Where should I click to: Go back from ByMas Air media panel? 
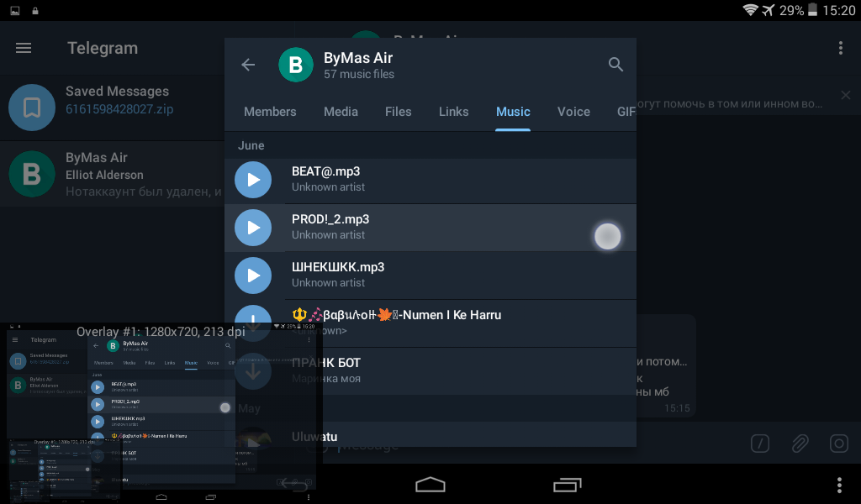[x=248, y=65]
